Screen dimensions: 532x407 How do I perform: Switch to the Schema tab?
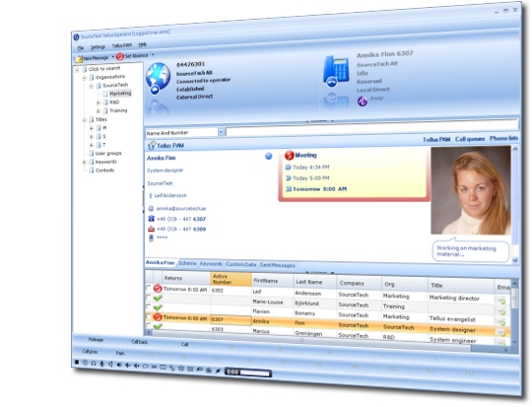187,263
